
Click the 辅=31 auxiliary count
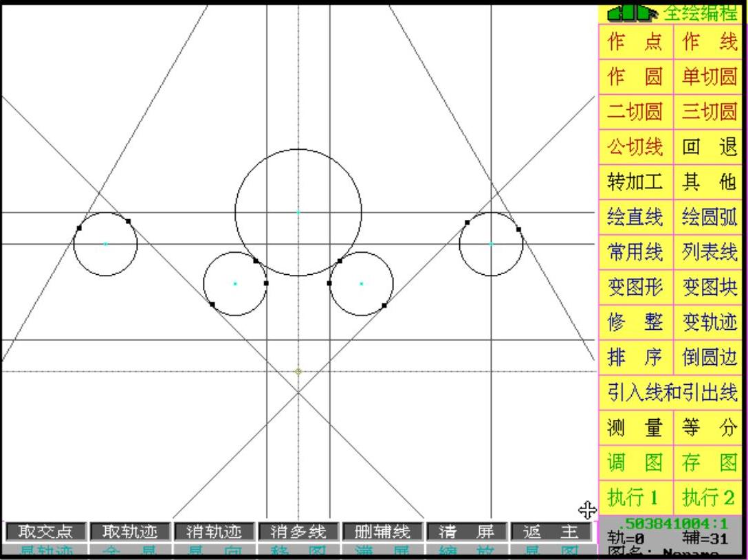[x=705, y=539]
